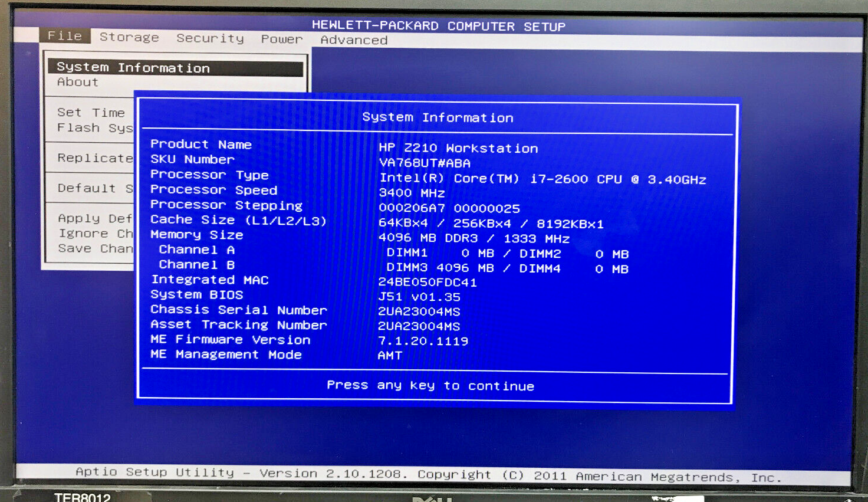Click the Intel Core i7-2600 processor value

(542, 179)
